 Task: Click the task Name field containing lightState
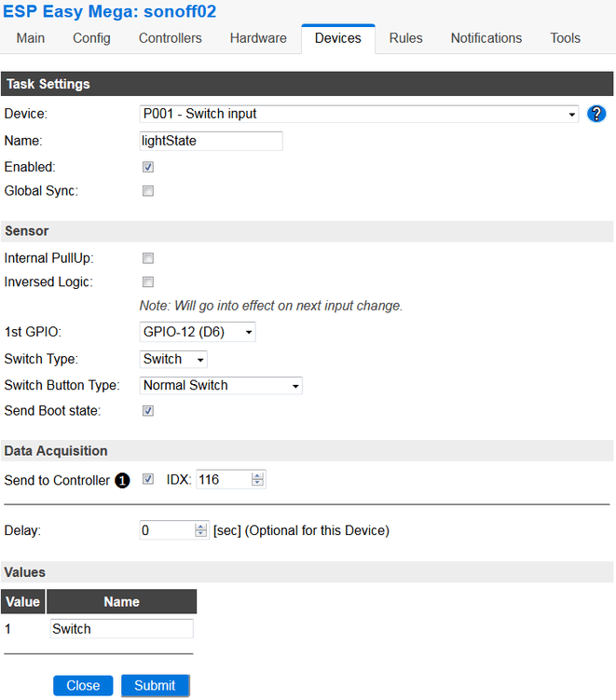[x=210, y=141]
